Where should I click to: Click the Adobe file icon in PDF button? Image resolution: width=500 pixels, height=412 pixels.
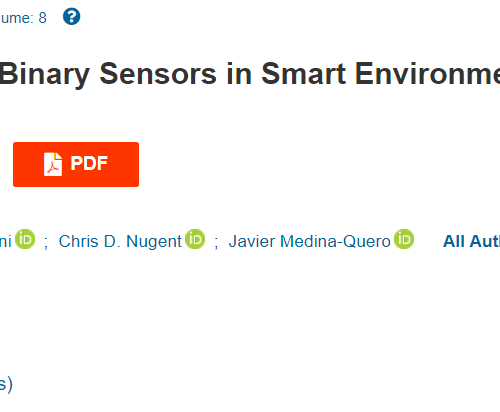click(53, 164)
